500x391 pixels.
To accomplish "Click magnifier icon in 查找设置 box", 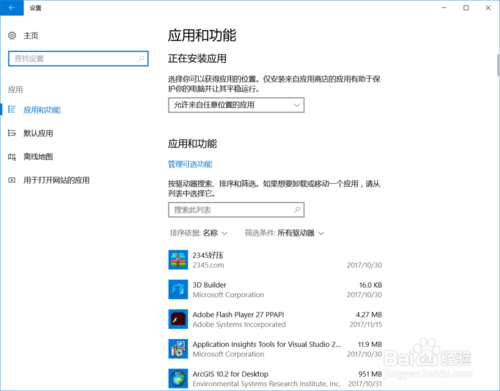I will click(x=141, y=59).
